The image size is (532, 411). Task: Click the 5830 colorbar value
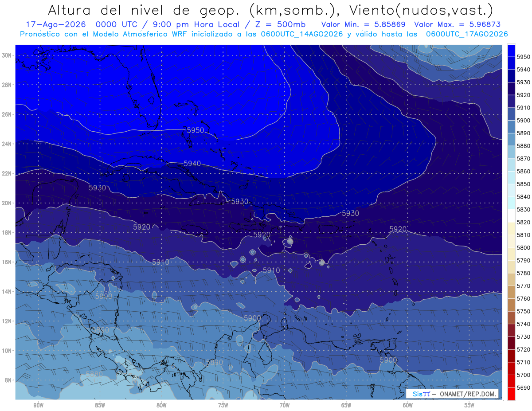pos(523,210)
